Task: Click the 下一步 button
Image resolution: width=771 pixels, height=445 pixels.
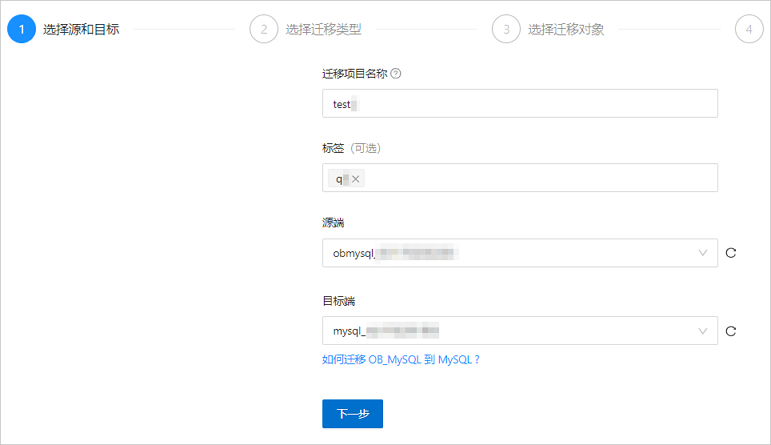Action: (353, 414)
